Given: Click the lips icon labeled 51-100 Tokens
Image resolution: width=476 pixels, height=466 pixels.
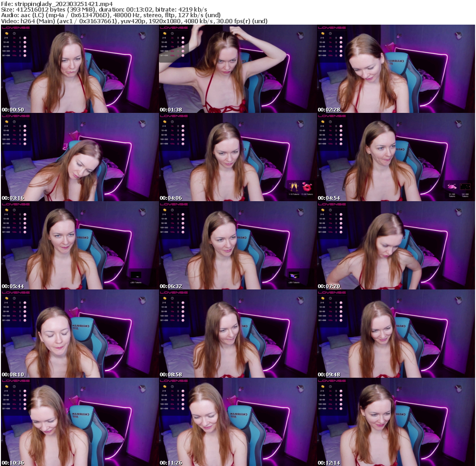Looking at the screenshot, I should (452, 186).
